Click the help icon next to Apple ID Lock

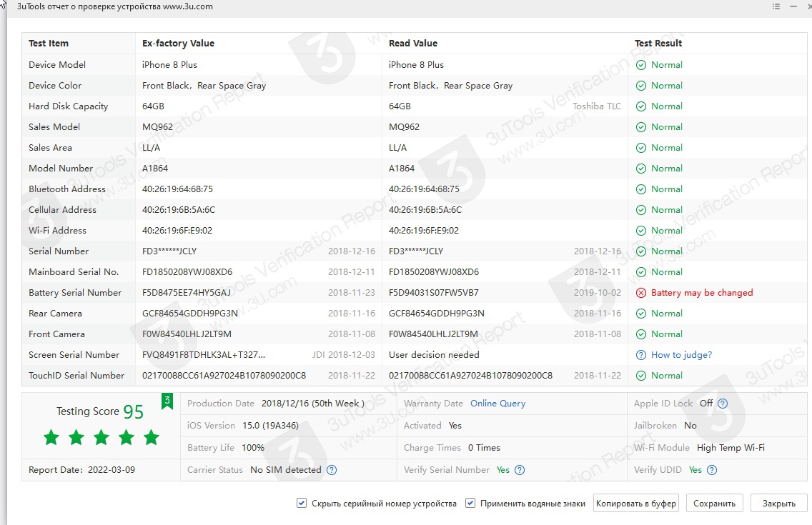(x=723, y=404)
